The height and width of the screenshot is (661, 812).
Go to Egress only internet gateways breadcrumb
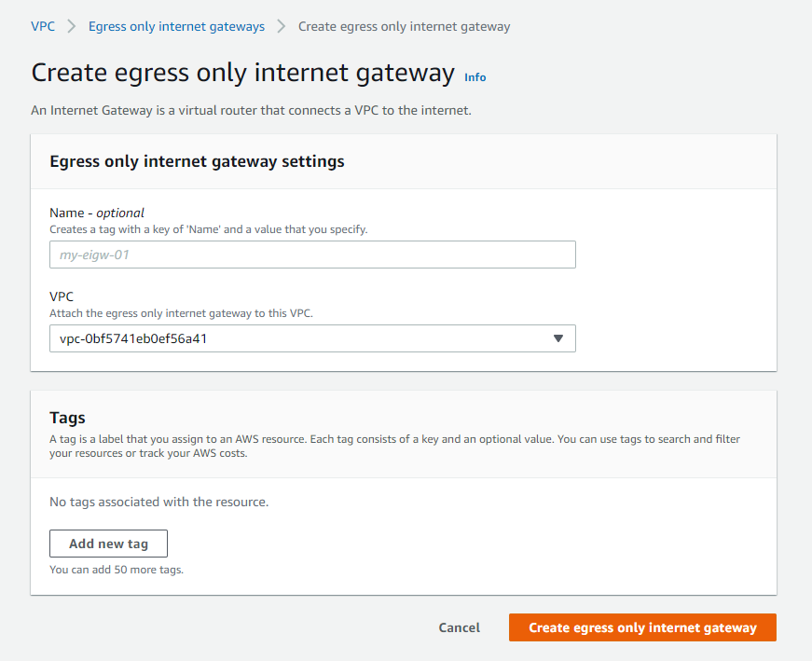click(176, 26)
